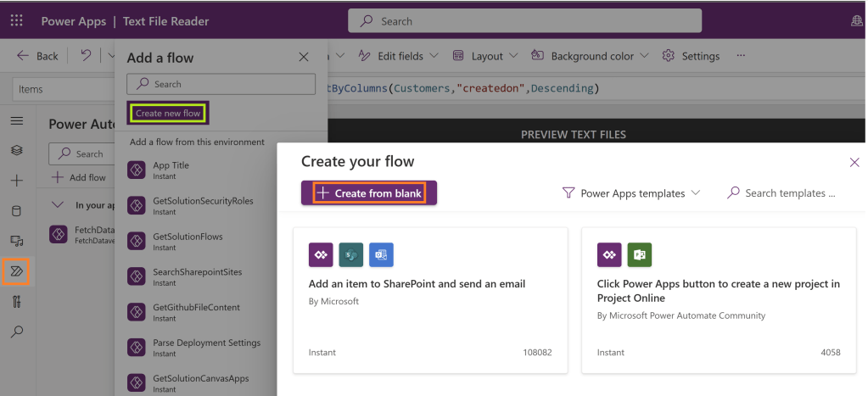Click the sidebar Search magnifier icon
Screen dimensions: 868x396
[16, 332]
